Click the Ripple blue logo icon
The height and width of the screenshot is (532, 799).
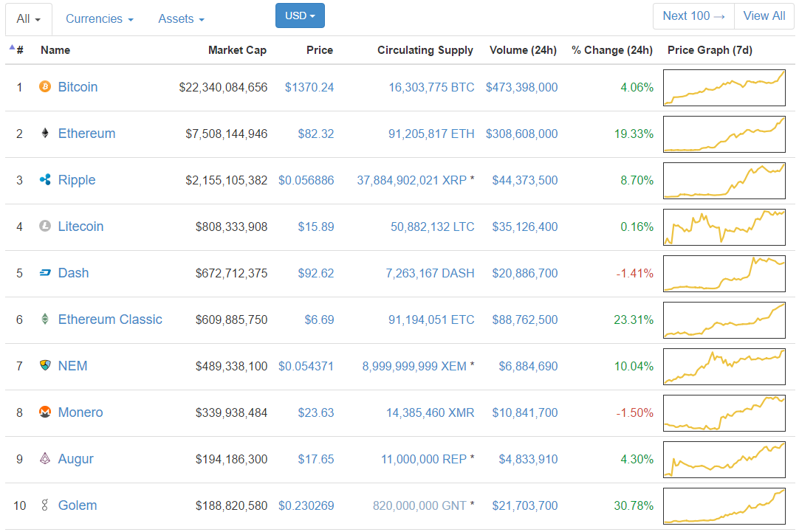pyautogui.click(x=45, y=180)
